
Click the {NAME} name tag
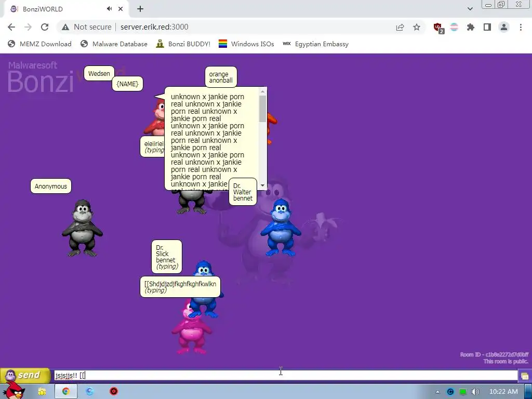pos(128,84)
